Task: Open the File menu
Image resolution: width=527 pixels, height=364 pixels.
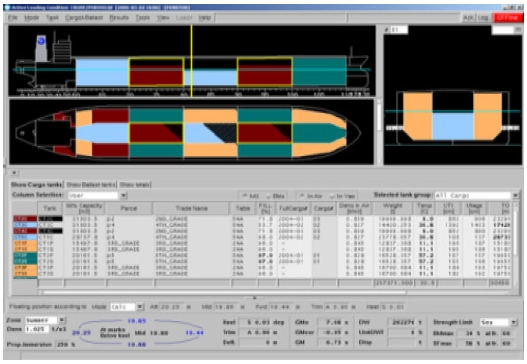Action: coord(12,17)
